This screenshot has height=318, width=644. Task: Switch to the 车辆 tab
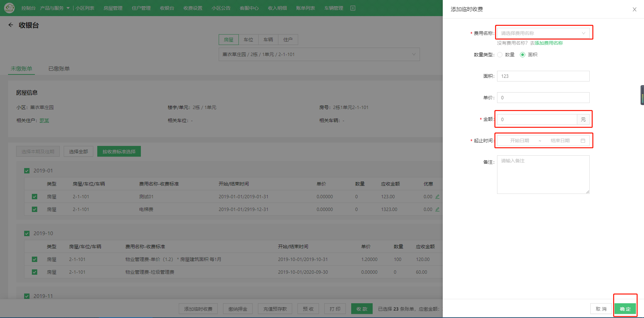[268, 40]
